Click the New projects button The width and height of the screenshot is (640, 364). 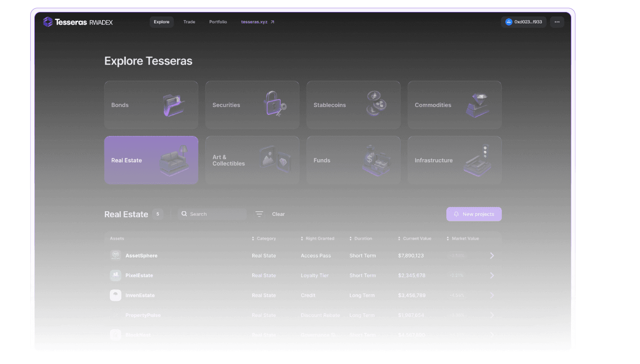(x=474, y=214)
